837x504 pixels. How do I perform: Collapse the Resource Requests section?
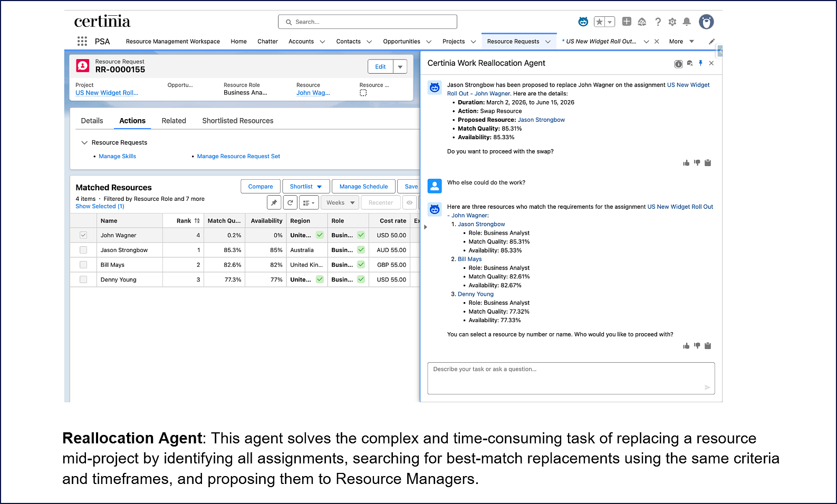84,142
